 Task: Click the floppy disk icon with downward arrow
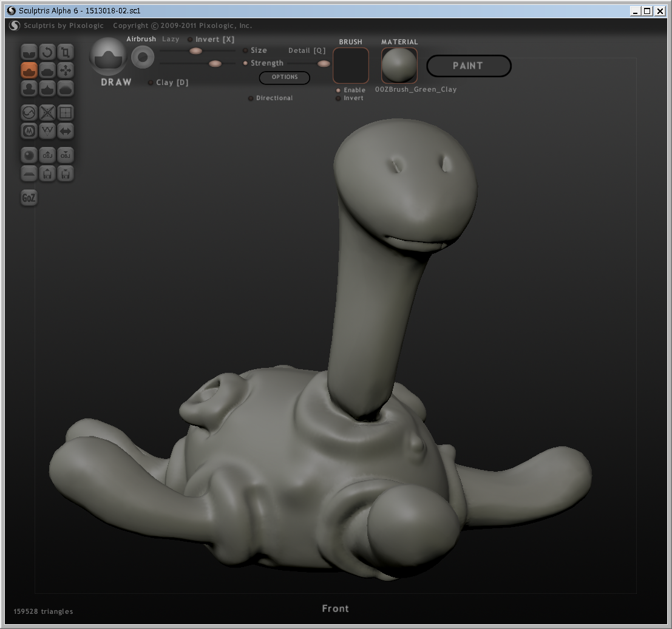coord(66,173)
